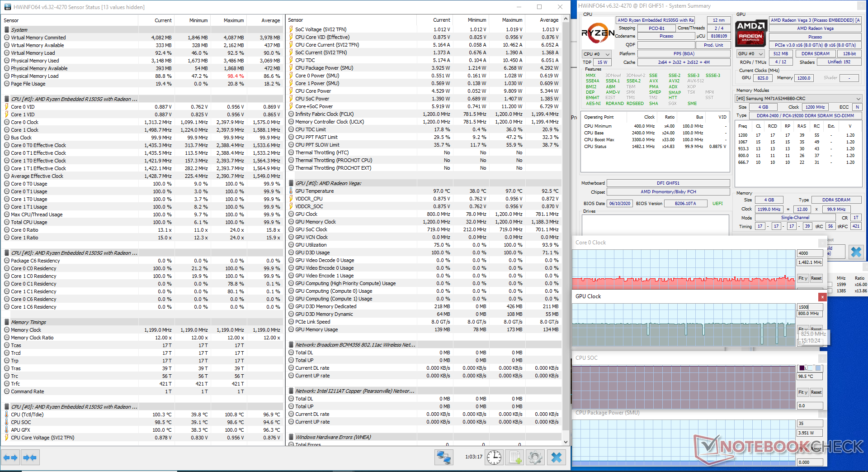Click bolt icon beside SoC Voltage (SVI2 TFN)
This screenshot has height=472, width=868.
291,29
